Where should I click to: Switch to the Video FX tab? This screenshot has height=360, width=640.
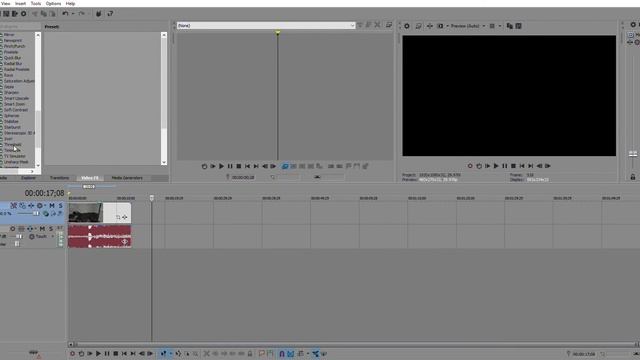point(90,178)
